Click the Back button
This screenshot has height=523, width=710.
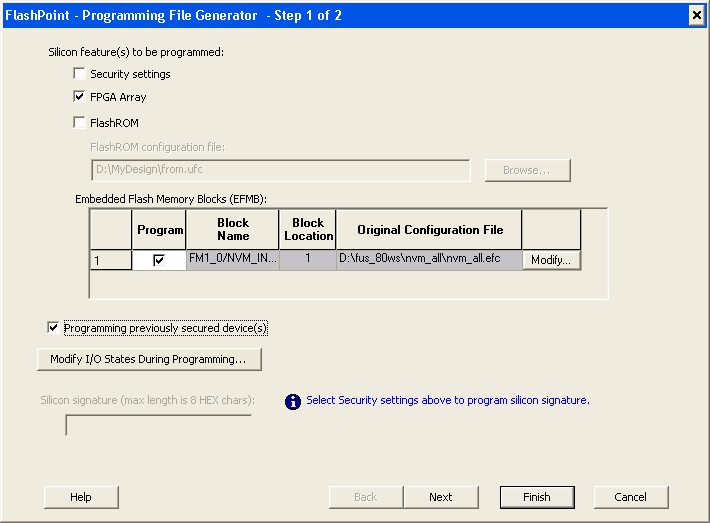(x=366, y=497)
